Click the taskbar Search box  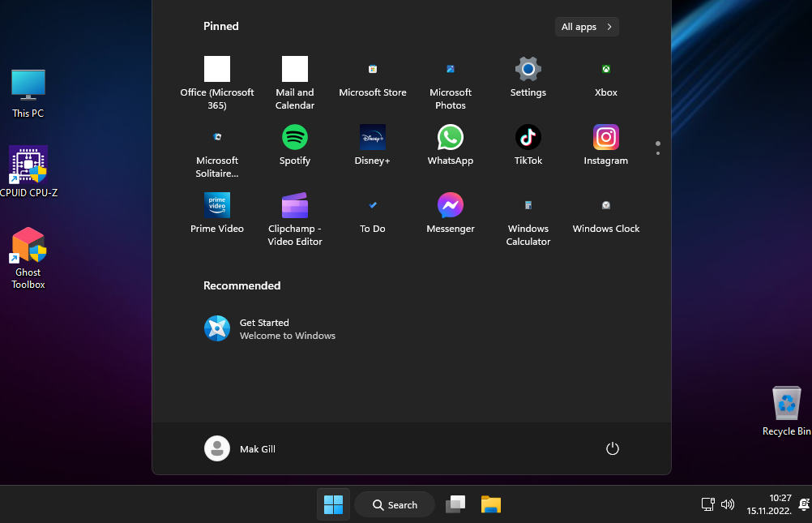[x=395, y=504]
